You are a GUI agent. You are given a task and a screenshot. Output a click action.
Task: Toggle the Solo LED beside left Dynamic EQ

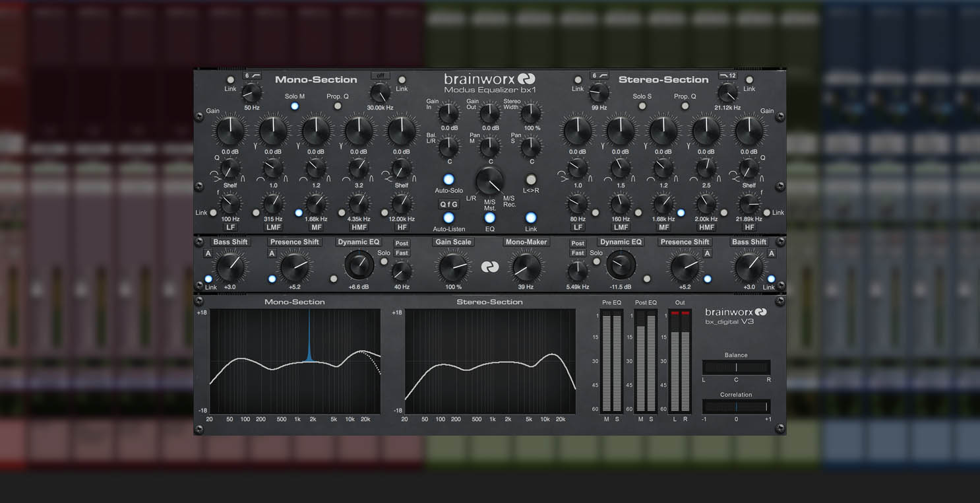384,262
